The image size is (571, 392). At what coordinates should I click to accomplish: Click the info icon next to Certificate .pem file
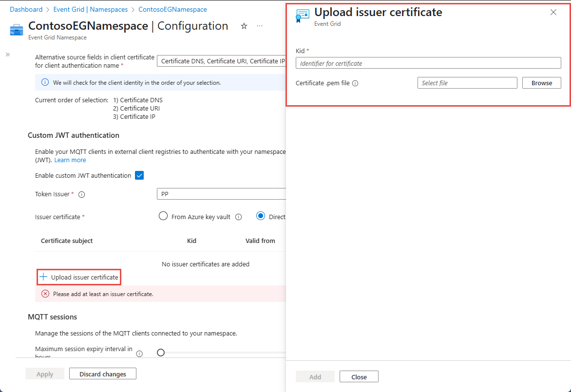click(355, 83)
